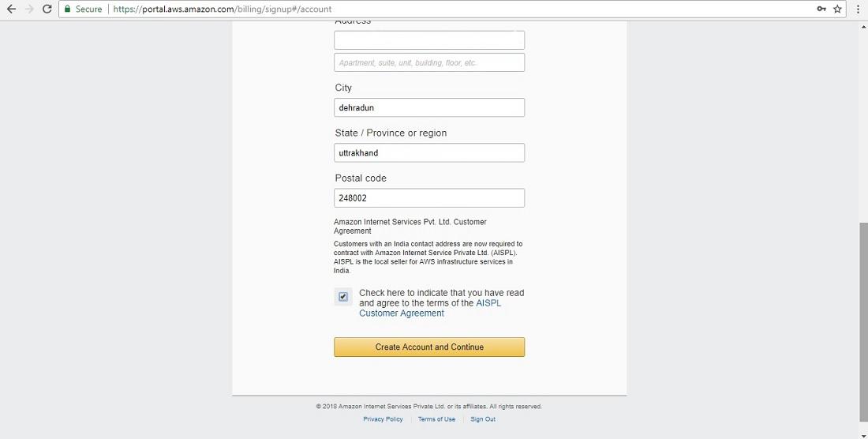Click the City field containing dehradun
The height and width of the screenshot is (439, 868).
[x=429, y=107]
